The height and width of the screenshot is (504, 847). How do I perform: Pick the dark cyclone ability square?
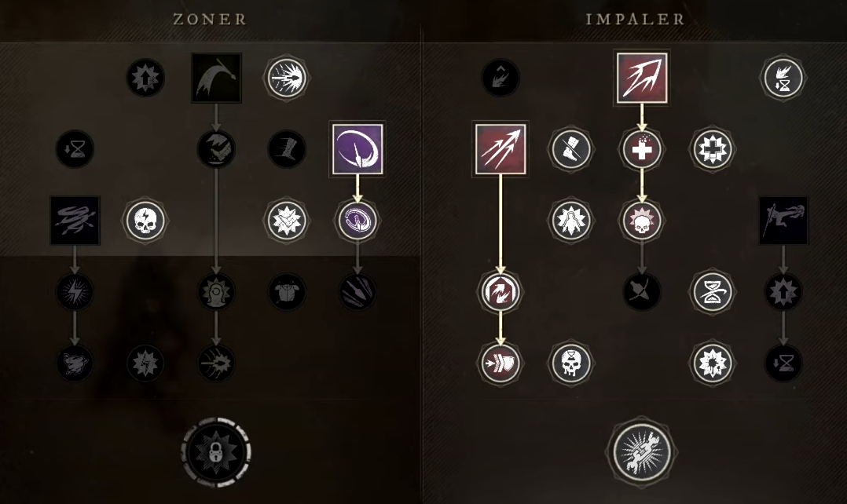[75, 220]
